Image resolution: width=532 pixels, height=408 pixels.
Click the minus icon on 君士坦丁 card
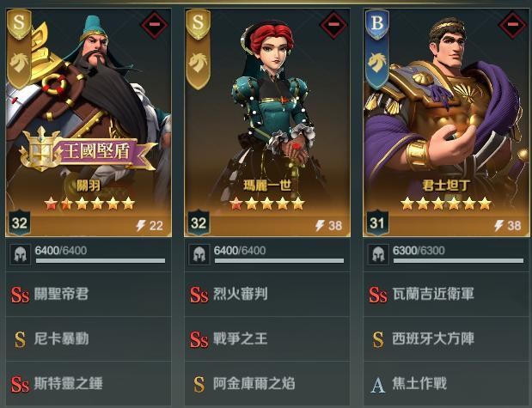tap(512, 24)
